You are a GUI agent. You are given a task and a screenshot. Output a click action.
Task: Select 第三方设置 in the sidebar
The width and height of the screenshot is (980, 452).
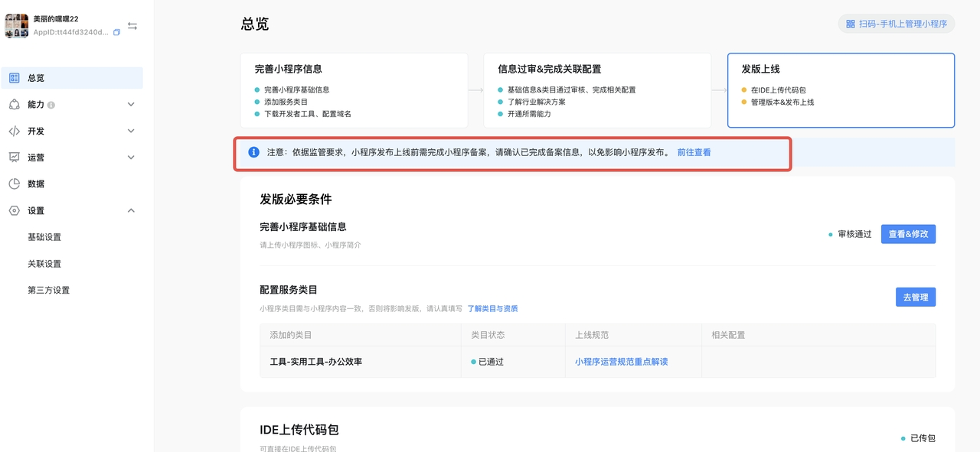48,291
